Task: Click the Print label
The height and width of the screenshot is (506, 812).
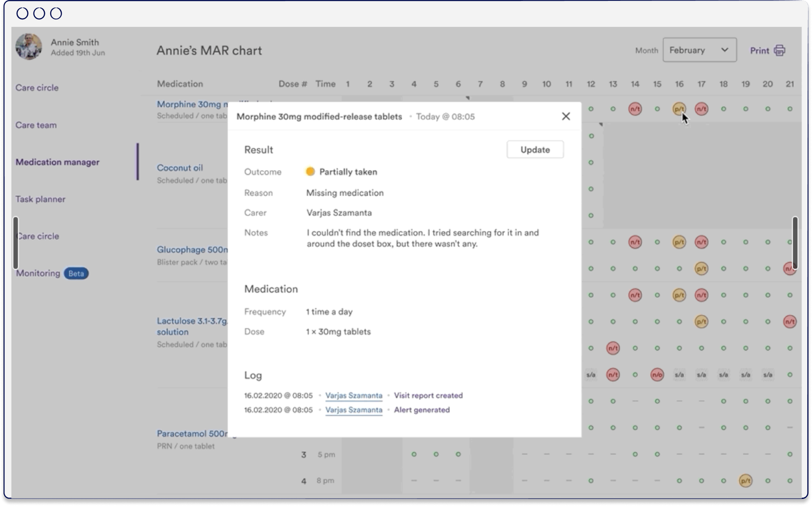Action: [x=760, y=51]
